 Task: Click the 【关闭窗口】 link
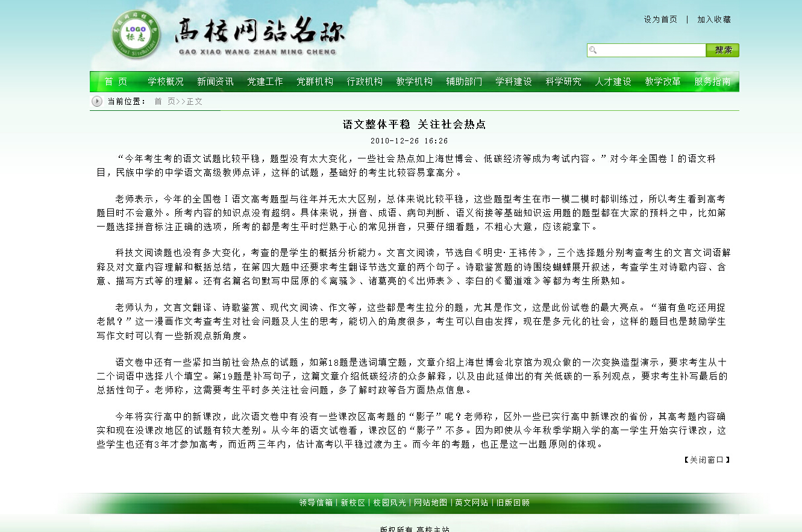[x=707, y=460]
